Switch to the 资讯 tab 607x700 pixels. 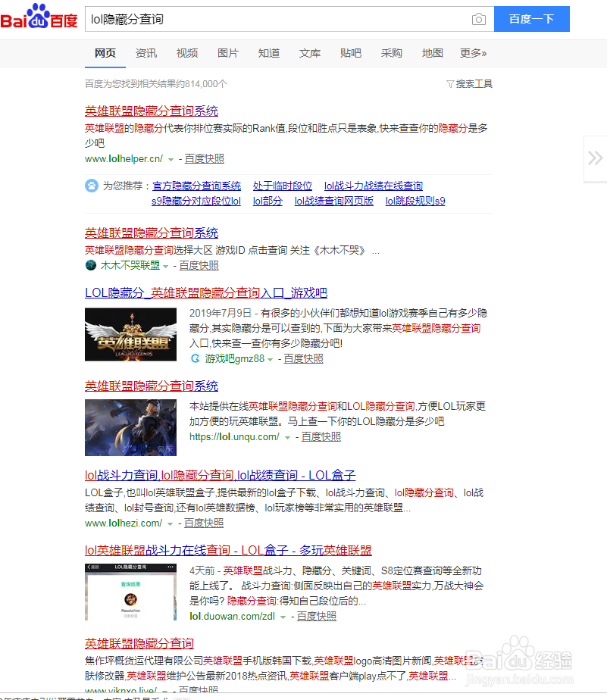(x=146, y=53)
